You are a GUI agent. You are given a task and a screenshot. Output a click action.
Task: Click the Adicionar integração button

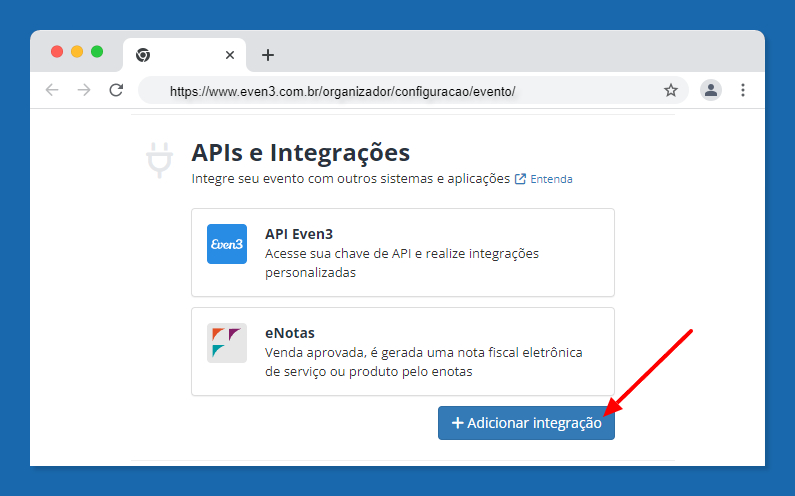coord(526,423)
